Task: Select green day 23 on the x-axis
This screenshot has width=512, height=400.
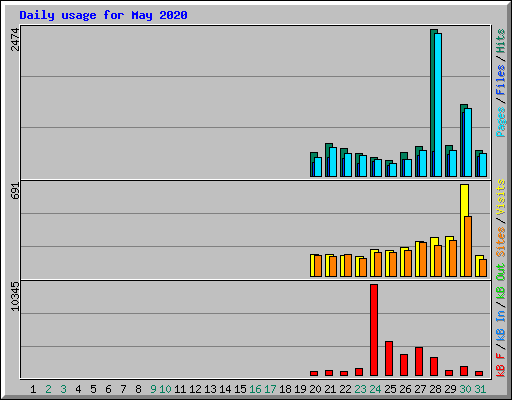Action: click(360, 389)
